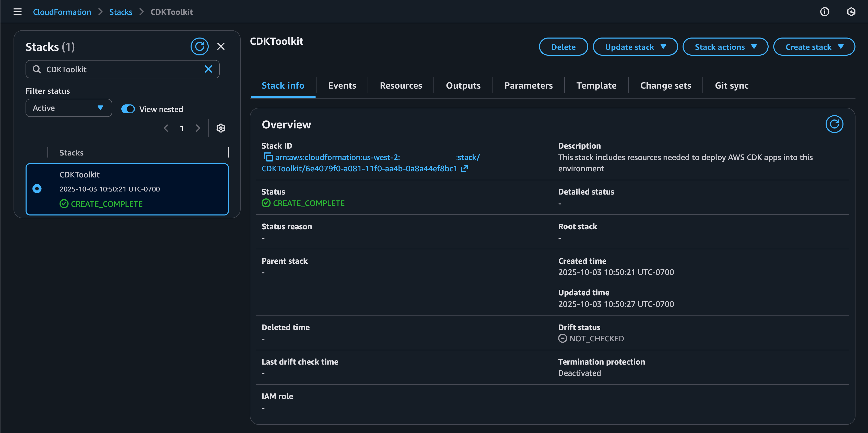The height and width of the screenshot is (433, 868).
Task: Open the Stack ID in a new tab
Action: (x=464, y=168)
